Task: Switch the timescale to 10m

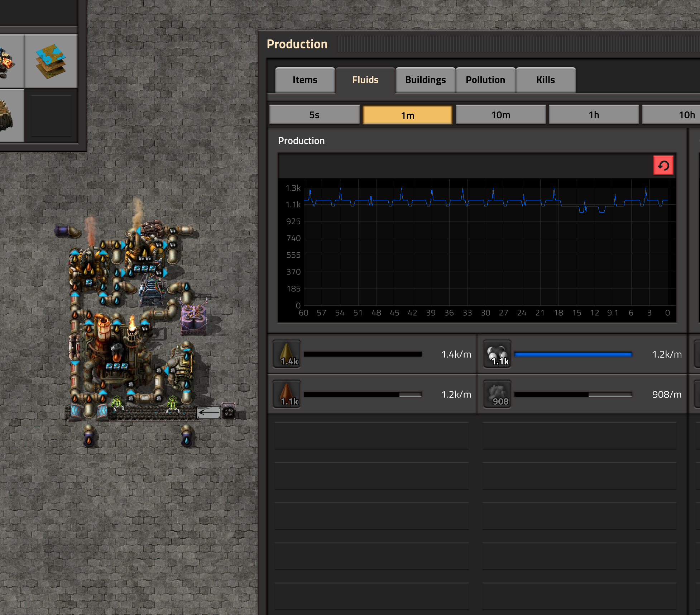Action: 500,115
